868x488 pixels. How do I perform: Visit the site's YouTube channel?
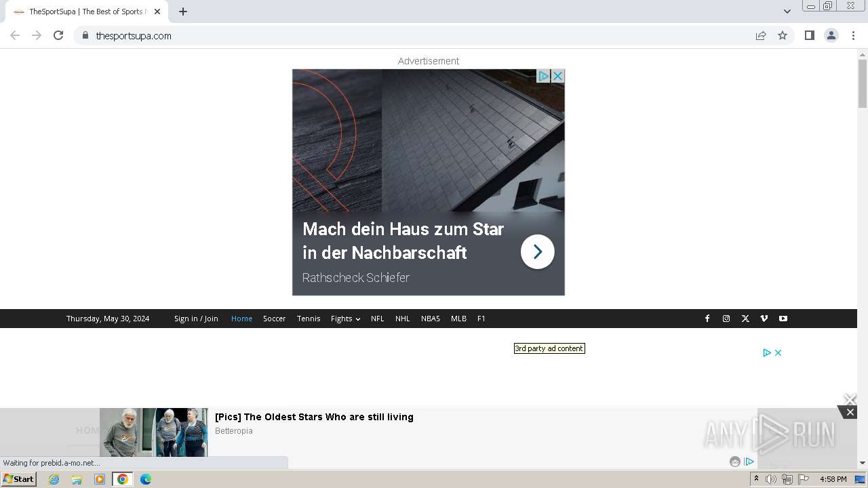tap(783, 319)
